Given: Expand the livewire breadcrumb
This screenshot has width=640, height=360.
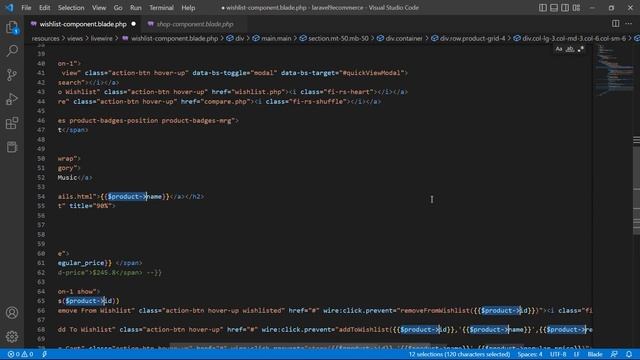Looking at the screenshot, I should pyautogui.click(x=101, y=38).
